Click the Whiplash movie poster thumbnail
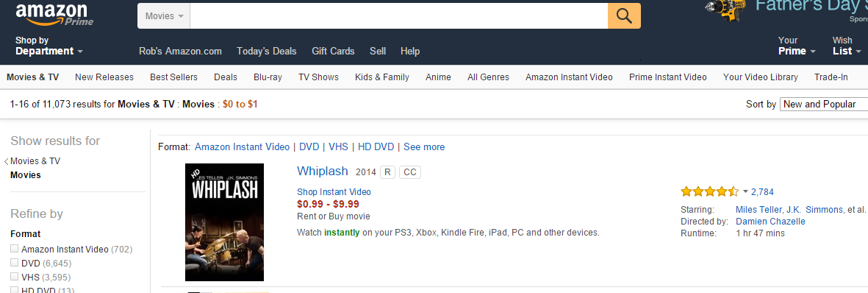This screenshot has height=293, width=868. pos(224,222)
